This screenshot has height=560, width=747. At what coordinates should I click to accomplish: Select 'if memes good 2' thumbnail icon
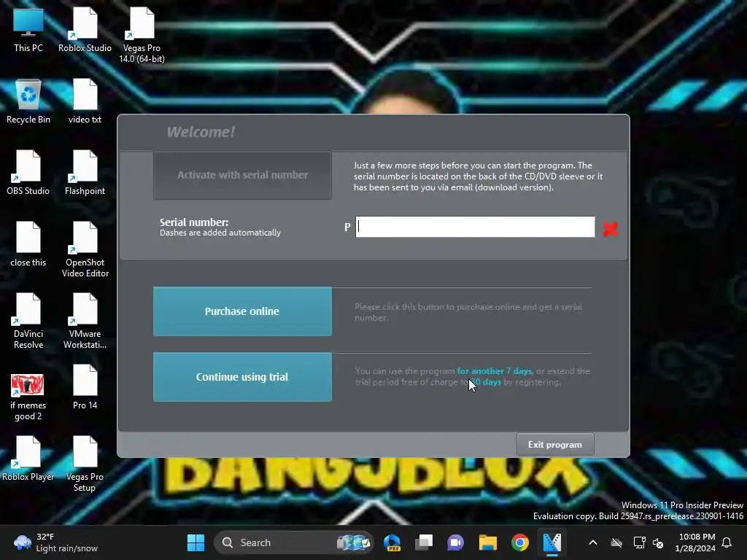coord(28,397)
